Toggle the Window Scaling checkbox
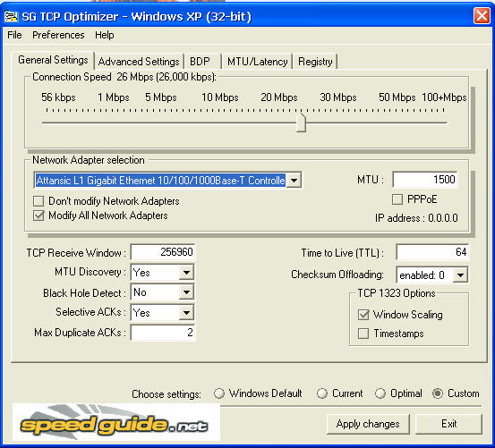 pos(363,315)
